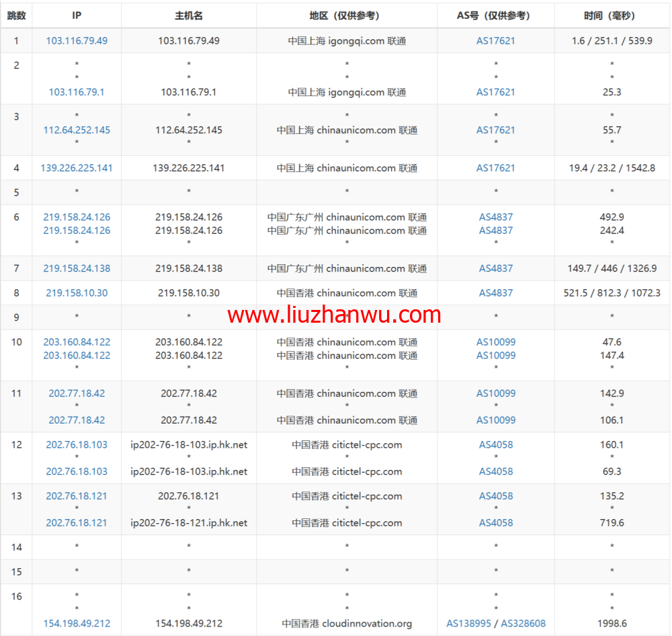Select the 1998.6 time value
Viewport: 672px width, 636px height.
coord(612,624)
